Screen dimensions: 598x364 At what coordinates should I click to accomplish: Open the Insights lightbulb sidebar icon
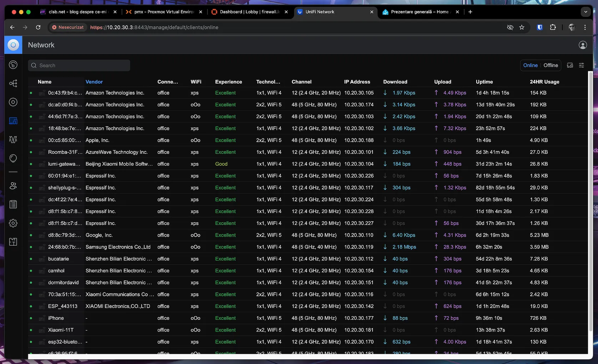click(13, 158)
